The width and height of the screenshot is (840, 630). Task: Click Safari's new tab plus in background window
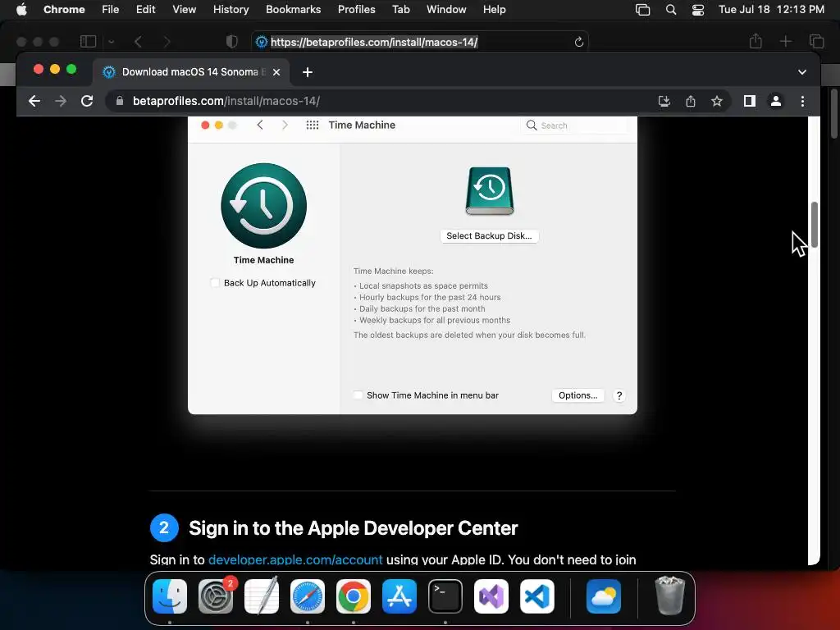[785, 41]
